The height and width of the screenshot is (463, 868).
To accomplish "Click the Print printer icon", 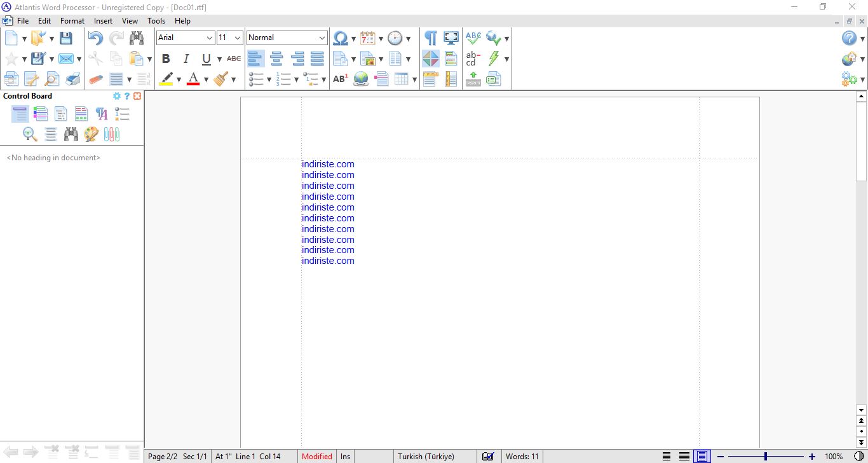I will (x=73, y=79).
